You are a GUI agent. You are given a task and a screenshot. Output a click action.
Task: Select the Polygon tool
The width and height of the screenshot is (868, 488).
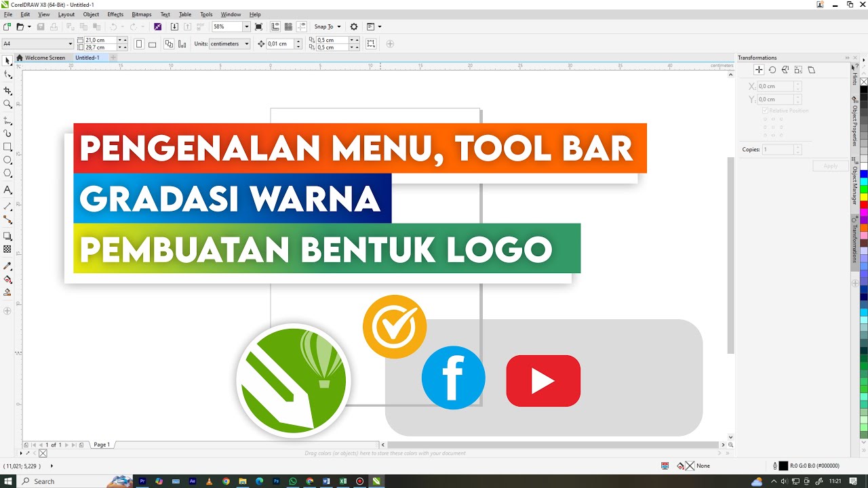tap(7, 174)
